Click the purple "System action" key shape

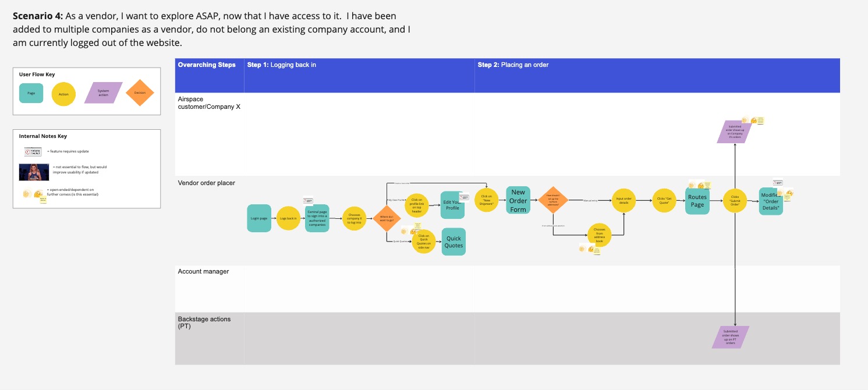(104, 93)
